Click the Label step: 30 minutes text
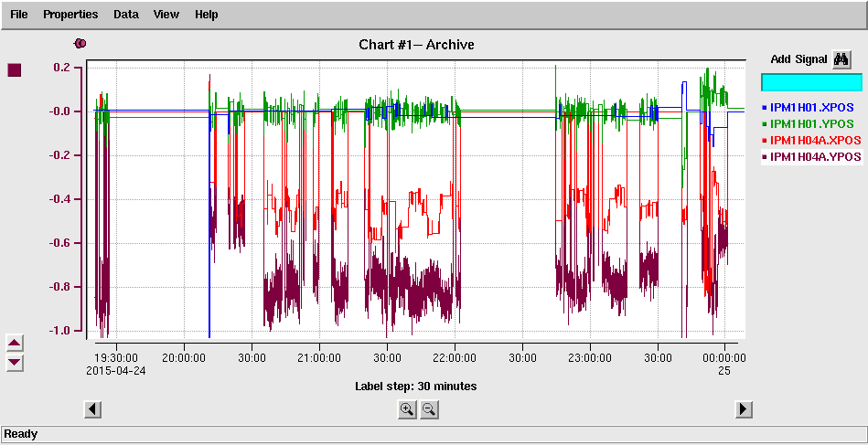Viewport: 868px width, 445px height. pyautogui.click(x=416, y=387)
